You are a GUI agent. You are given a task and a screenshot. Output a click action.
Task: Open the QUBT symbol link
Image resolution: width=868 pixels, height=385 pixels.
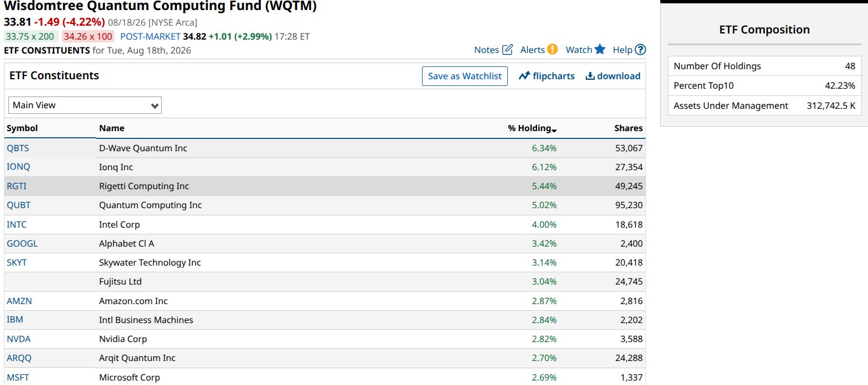tap(18, 205)
